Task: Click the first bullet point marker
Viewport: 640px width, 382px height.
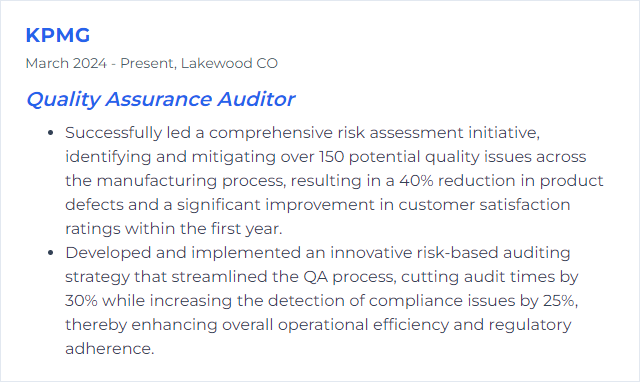Action: [51, 133]
